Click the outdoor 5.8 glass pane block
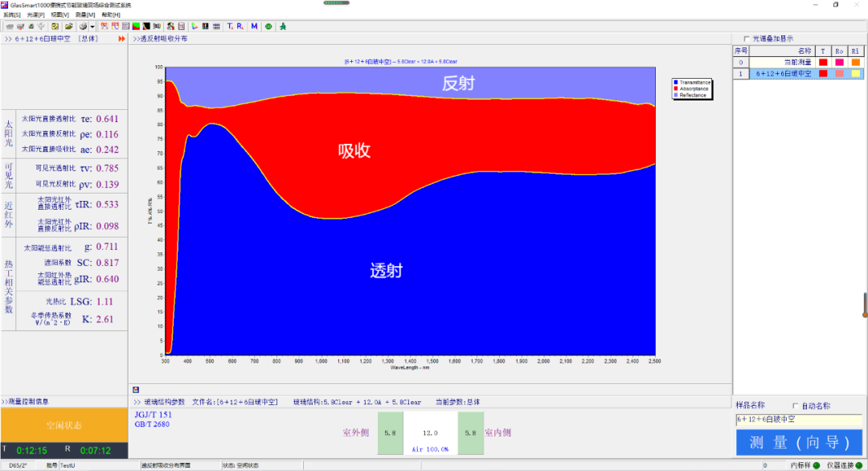Screen dimensions: 868x471 (x=391, y=432)
